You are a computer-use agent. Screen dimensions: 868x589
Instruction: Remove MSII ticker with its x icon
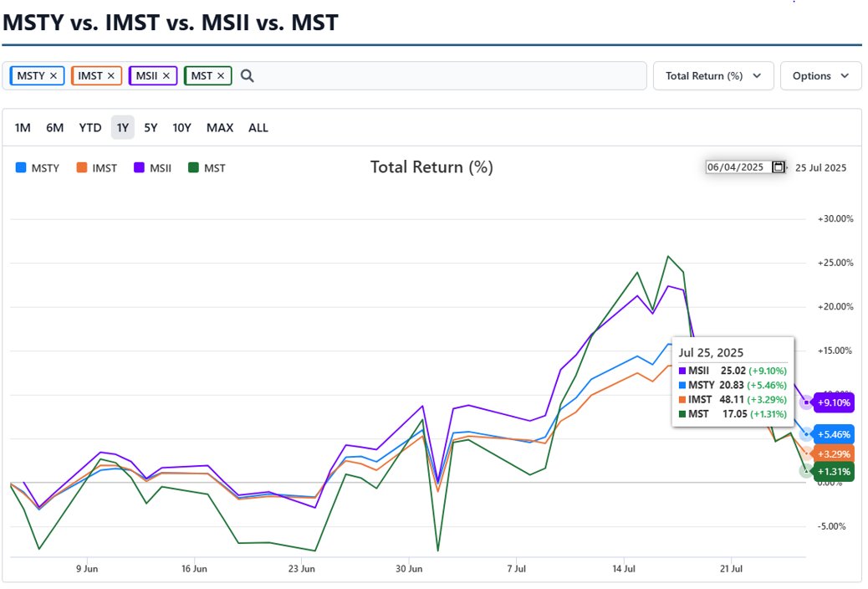(x=166, y=76)
